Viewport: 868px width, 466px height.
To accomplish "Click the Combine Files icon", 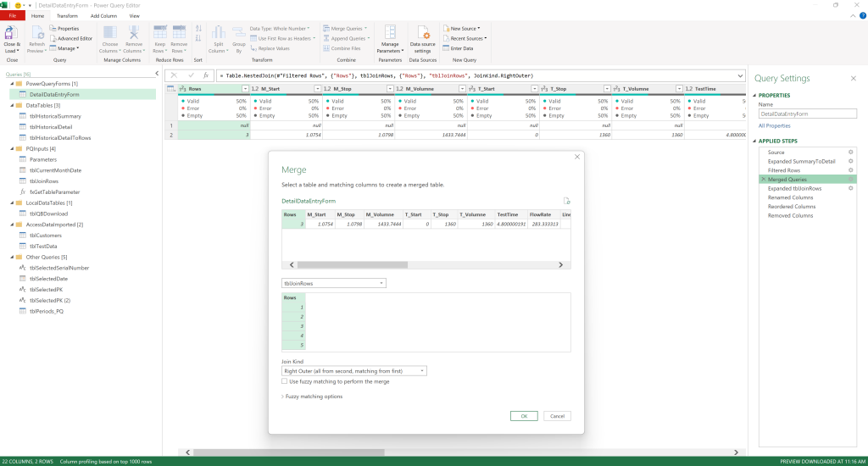I will (326, 48).
